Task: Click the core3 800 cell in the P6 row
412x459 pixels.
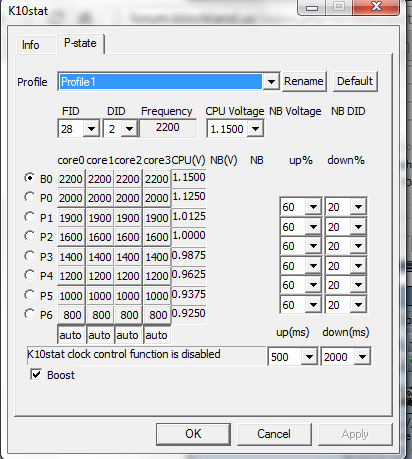Action: click(x=156, y=315)
